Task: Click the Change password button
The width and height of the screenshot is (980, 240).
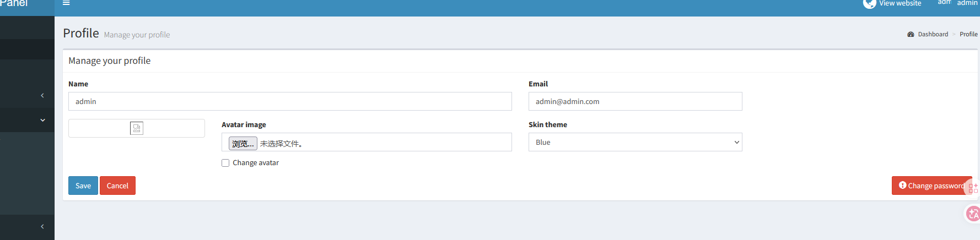Action: click(931, 186)
